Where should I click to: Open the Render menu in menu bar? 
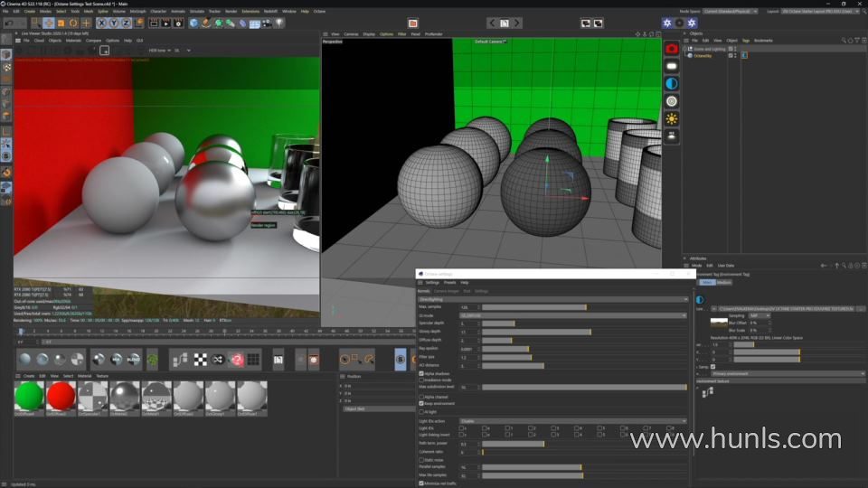pos(231,11)
